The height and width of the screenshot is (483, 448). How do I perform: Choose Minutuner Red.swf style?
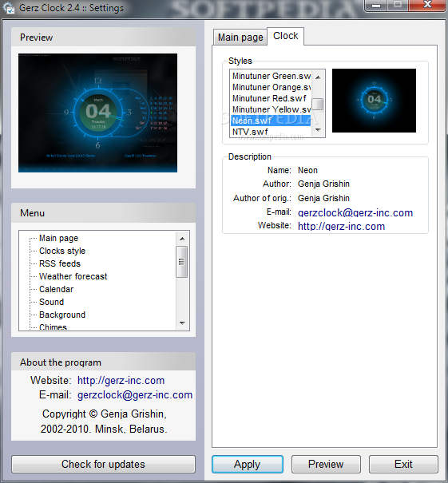click(x=272, y=98)
